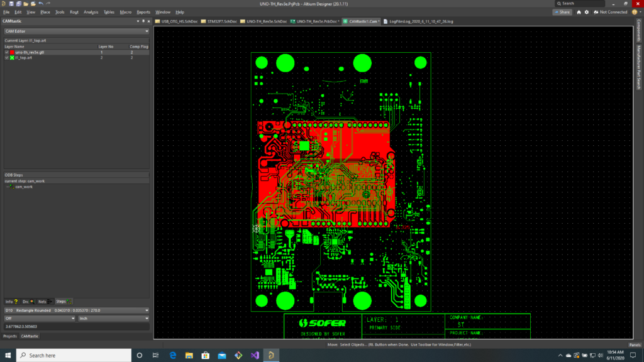Click the Undo arrow in quick access toolbar

click(40, 4)
